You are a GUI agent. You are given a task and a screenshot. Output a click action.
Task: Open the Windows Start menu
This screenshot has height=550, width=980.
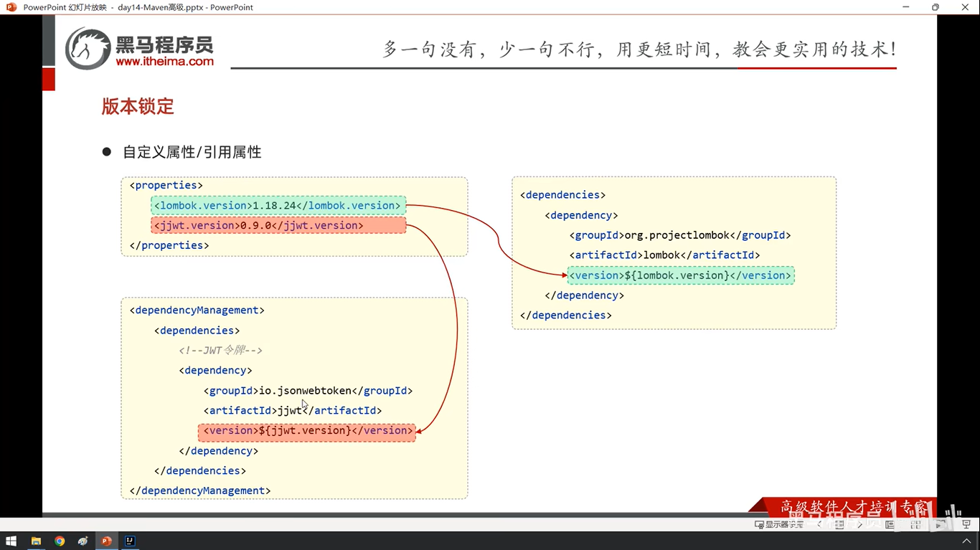click(x=11, y=541)
